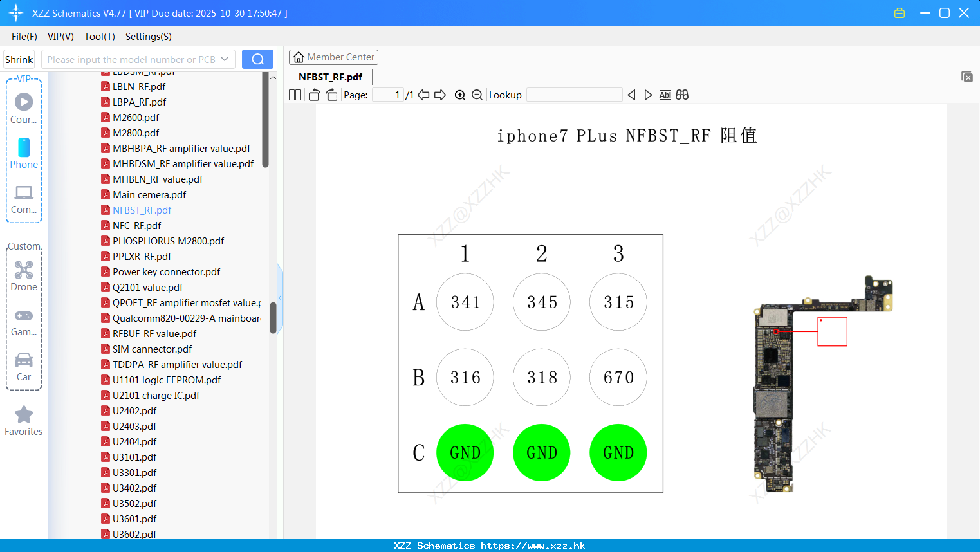This screenshot has width=980, height=552.
Task: Click the binoculars search icon
Action: tap(682, 95)
